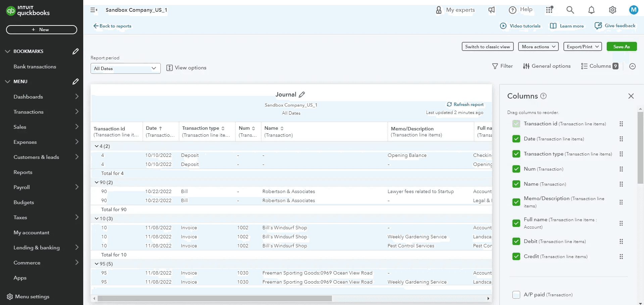Grab the drag handle for Debit column
Image resolution: width=644 pixels, height=305 pixels.
621,241
